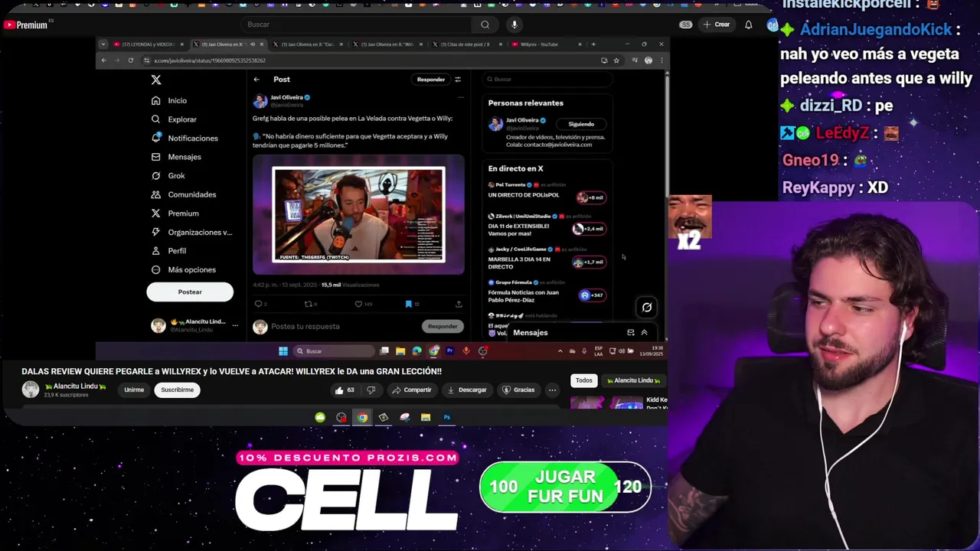Select the Alancitu Lindu filter chip

pyautogui.click(x=634, y=380)
